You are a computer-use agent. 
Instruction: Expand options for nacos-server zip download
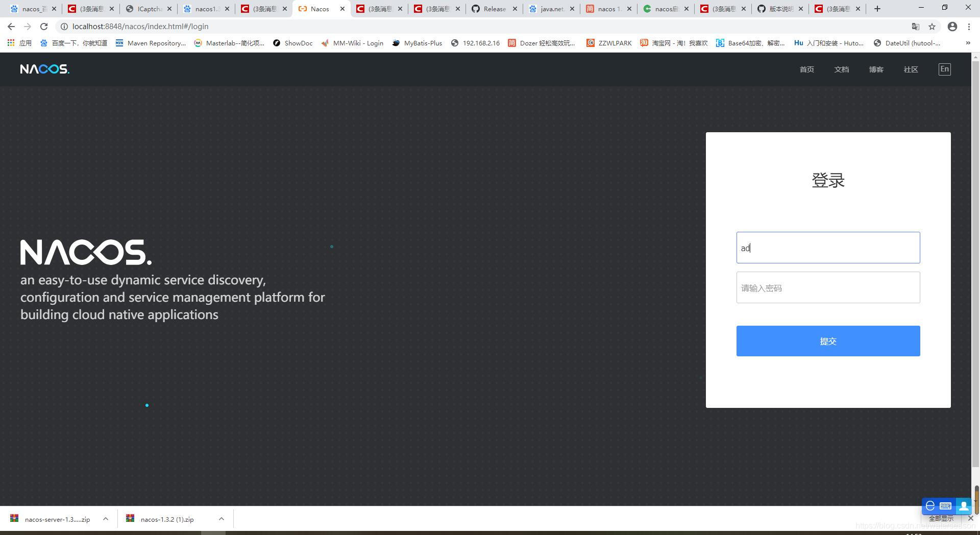106,519
